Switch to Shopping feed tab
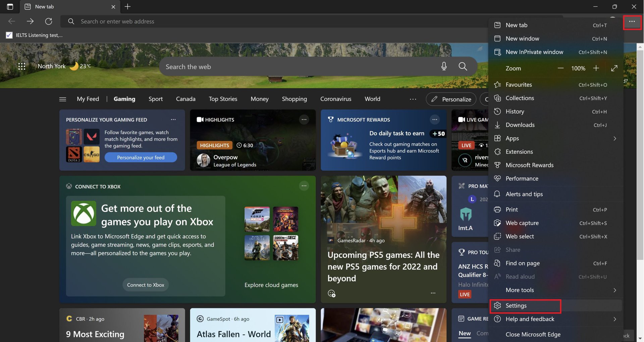The height and width of the screenshot is (342, 644). click(x=294, y=99)
